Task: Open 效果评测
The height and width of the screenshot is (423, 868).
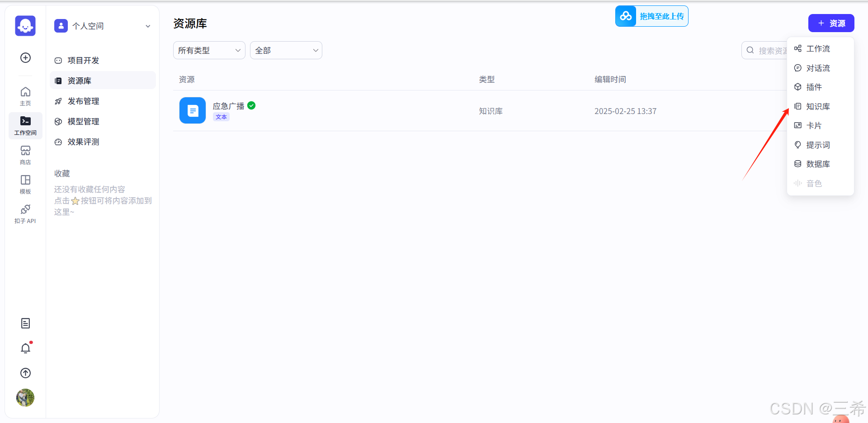Action: [x=103, y=142]
